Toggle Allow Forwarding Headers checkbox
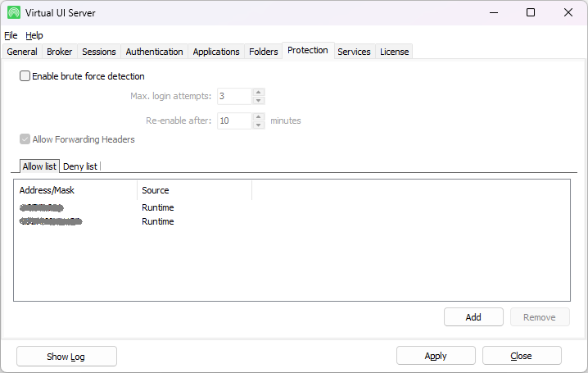This screenshot has width=588, height=373. point(25,139)
